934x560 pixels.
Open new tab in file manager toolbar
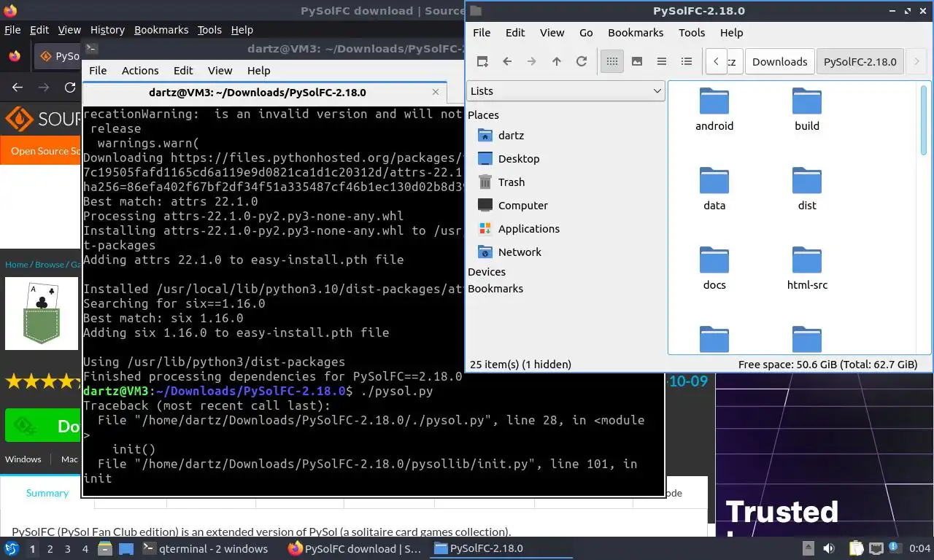(482, 61)
